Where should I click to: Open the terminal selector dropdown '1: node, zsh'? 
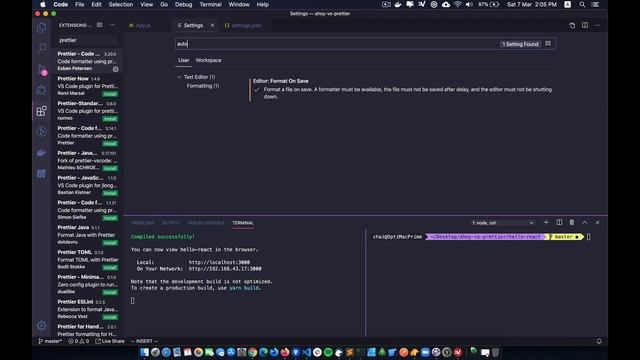click(503, 223)
